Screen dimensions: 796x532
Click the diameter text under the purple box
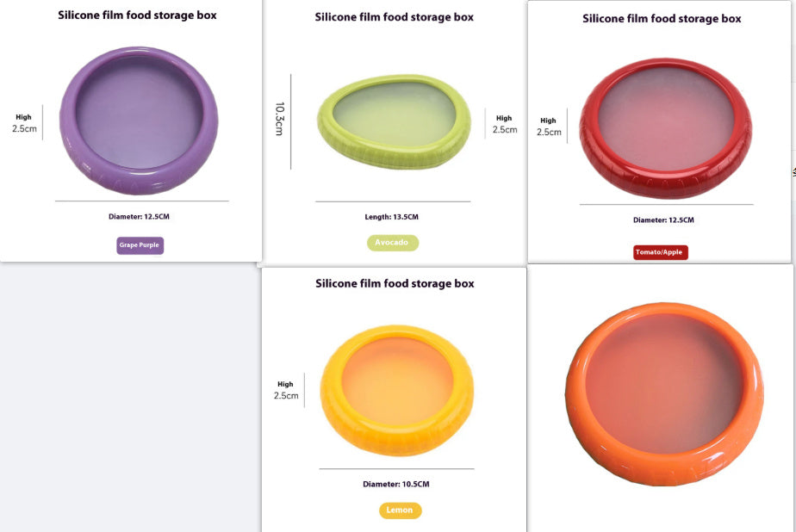tap(145, 216)
